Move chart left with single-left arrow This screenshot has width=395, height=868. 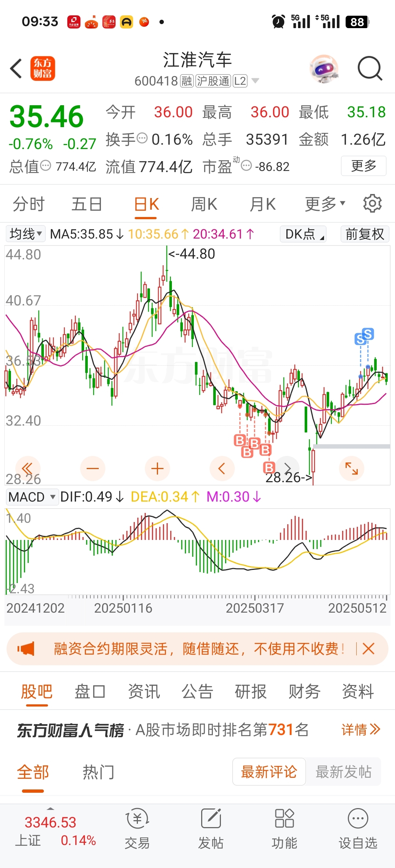222,468
